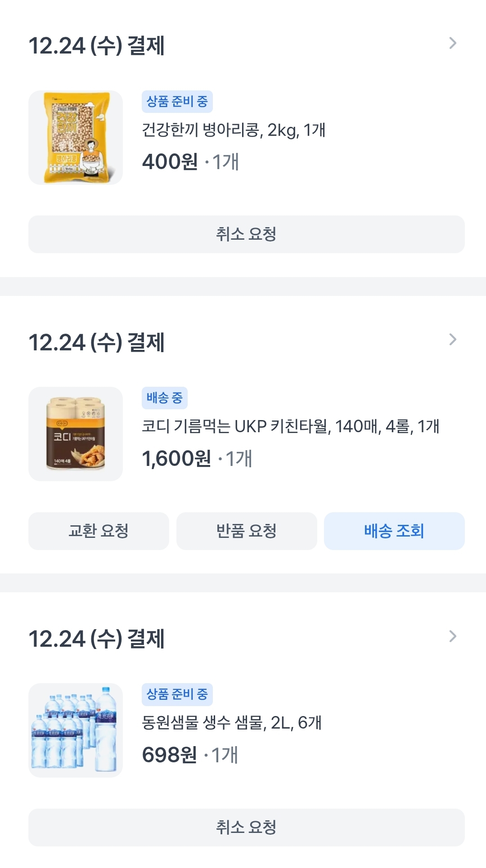Open first order details chevron for chickpeas

(x=453, y=44)
